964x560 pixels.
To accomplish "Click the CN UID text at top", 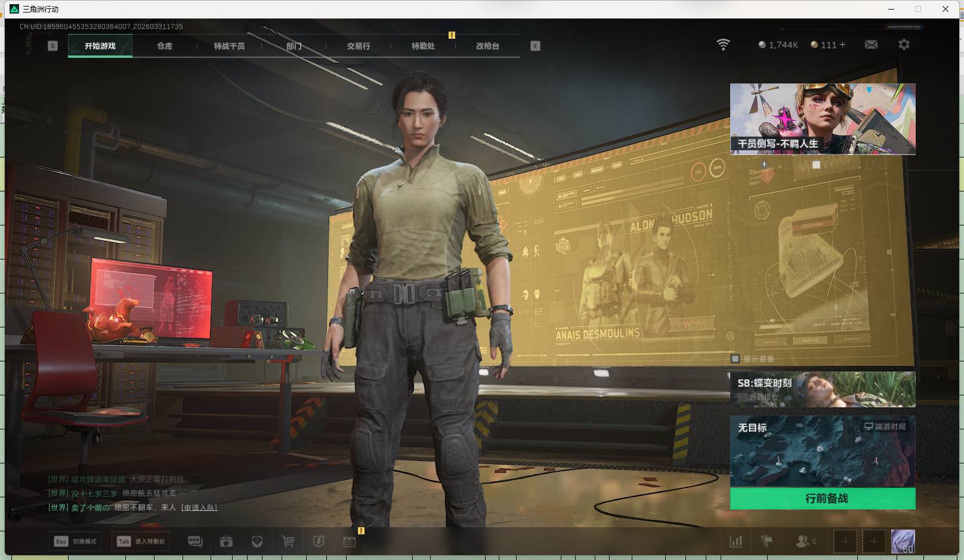I will [101, 27].
